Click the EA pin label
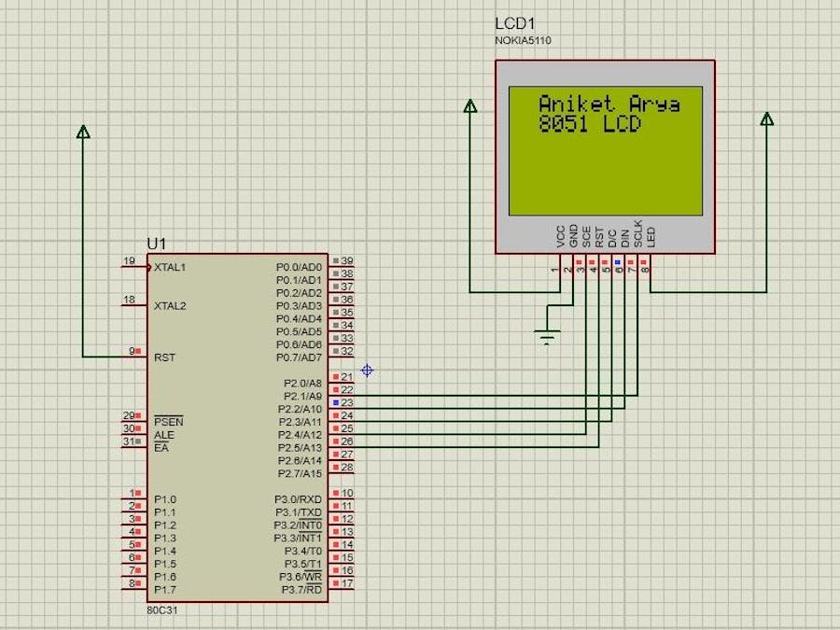Viewport: 840px width, 630px height. point(161,447)
